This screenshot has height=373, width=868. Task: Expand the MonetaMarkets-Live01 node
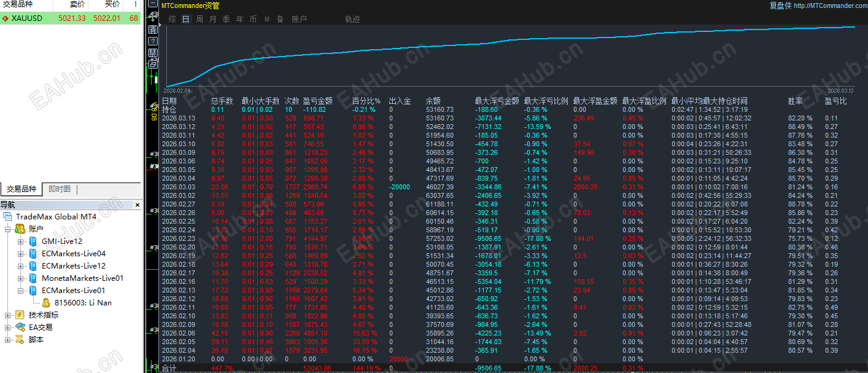pyautogui.click(x=20, y=278)
